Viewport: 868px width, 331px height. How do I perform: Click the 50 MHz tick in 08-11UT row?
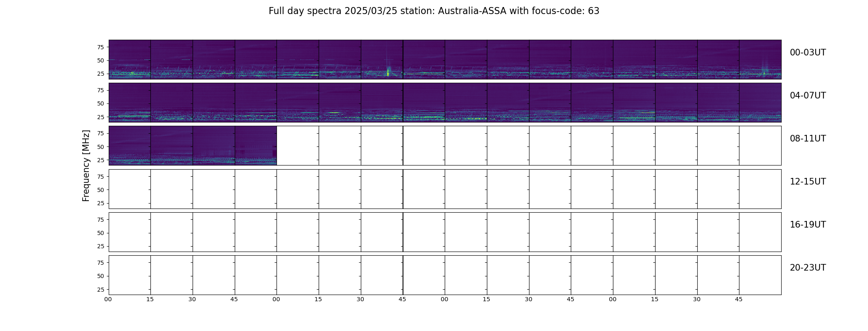[100, 147]
